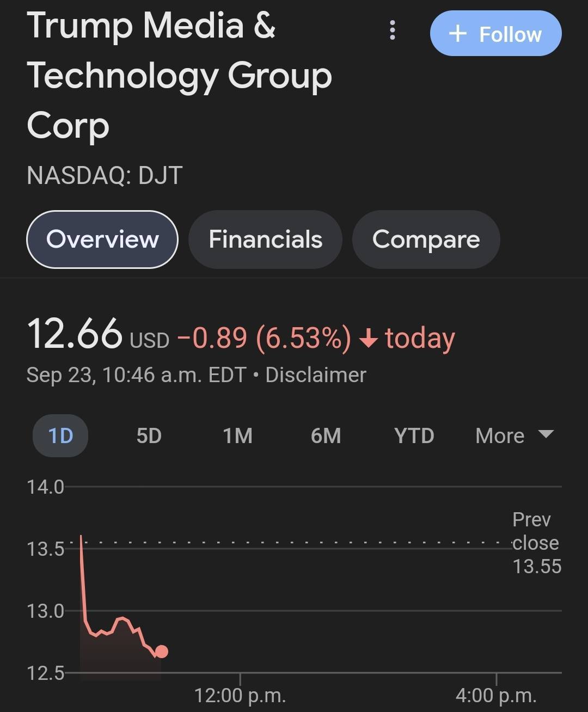Click the plus icon in Follow button
This screenshot has height=712, width=588.
pos(457,34)
